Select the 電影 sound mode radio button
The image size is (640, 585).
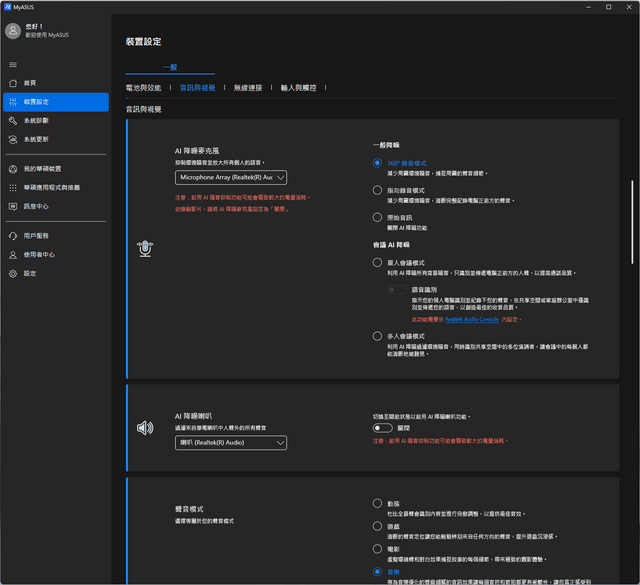pos(377,549)
